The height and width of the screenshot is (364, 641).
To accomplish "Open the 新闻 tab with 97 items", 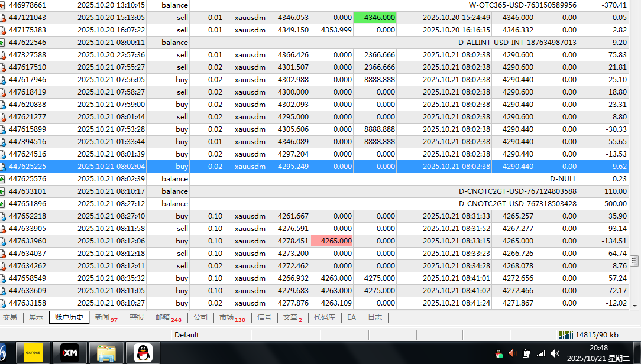I will click(x=106, y=317).
